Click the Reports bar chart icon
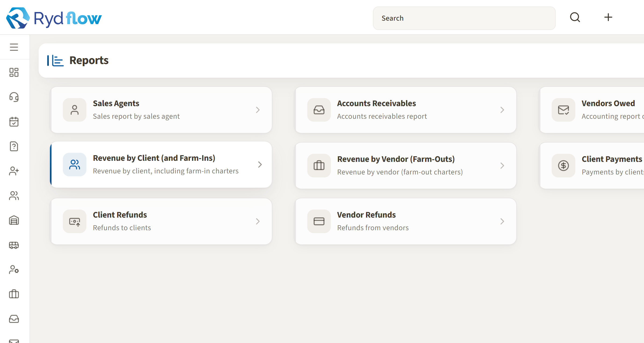644x343 pixels. click(58, 61)
